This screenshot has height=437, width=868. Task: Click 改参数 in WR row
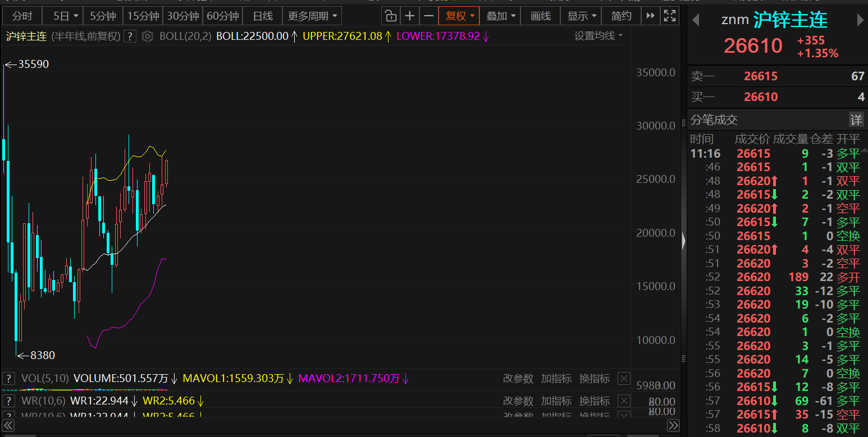click(x=518, y=401)
